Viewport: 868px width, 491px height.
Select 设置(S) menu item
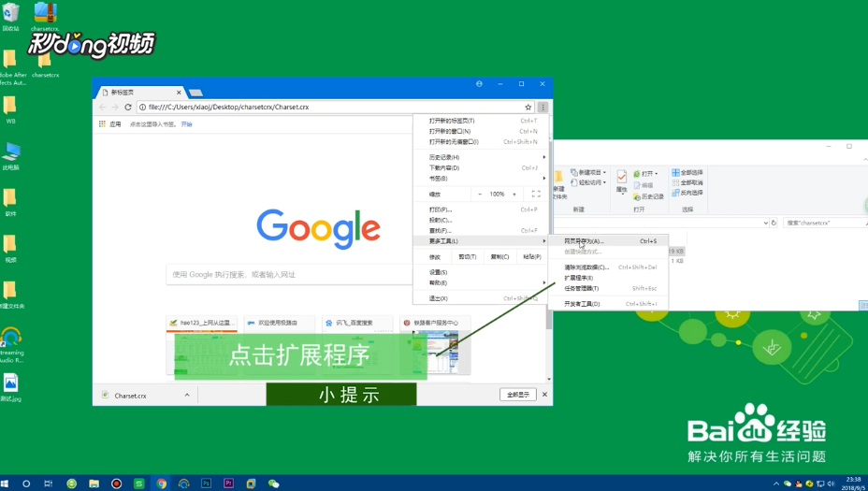point(481,272)
